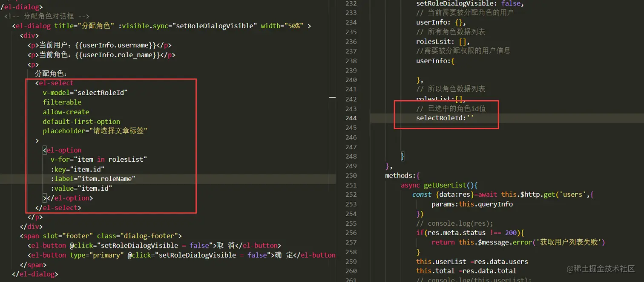
Task: Click line number 246 in the gutter
Action: [351, 137]
